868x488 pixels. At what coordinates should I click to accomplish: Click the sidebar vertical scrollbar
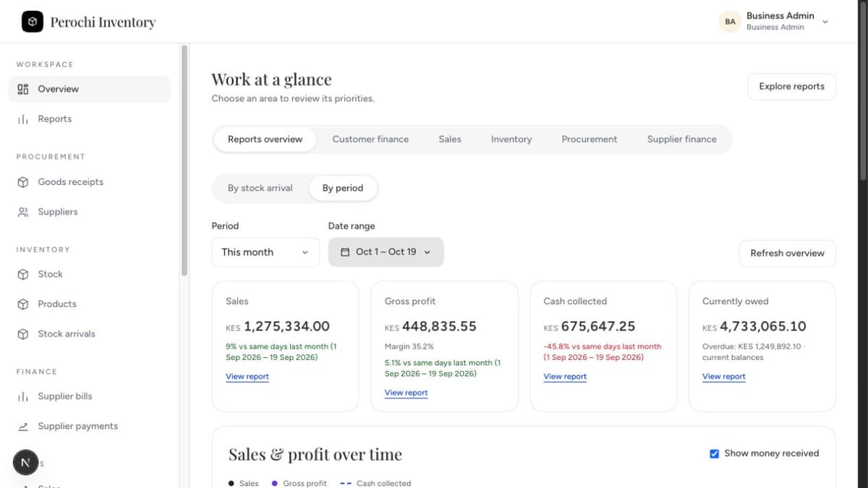pos(184,160)
